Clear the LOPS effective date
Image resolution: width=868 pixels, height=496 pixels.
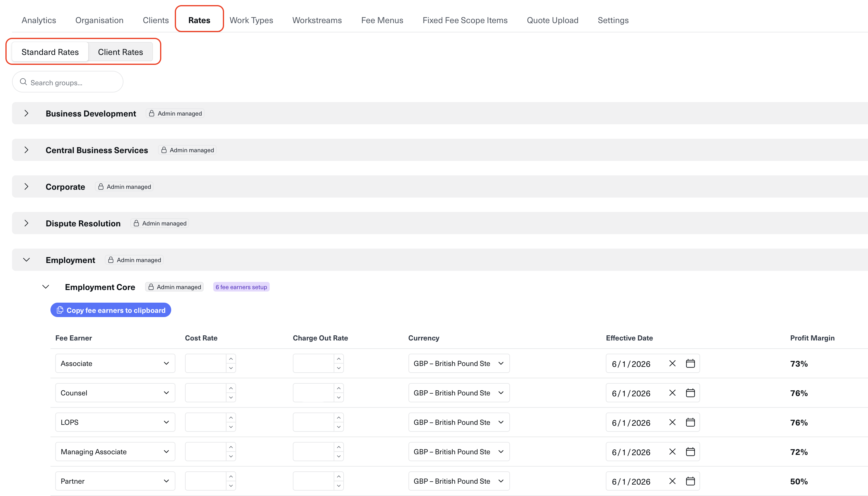[x=672, y=422]
